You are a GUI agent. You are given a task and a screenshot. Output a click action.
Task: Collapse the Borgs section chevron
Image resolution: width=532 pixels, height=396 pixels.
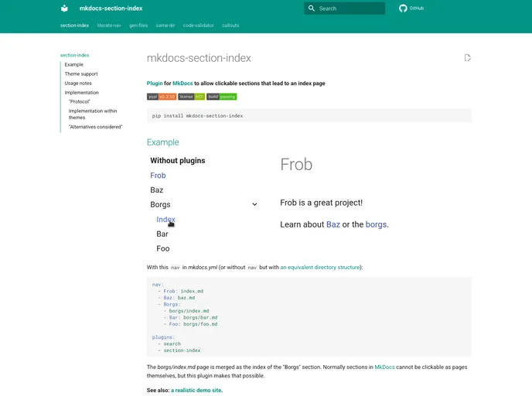[254, 204]
